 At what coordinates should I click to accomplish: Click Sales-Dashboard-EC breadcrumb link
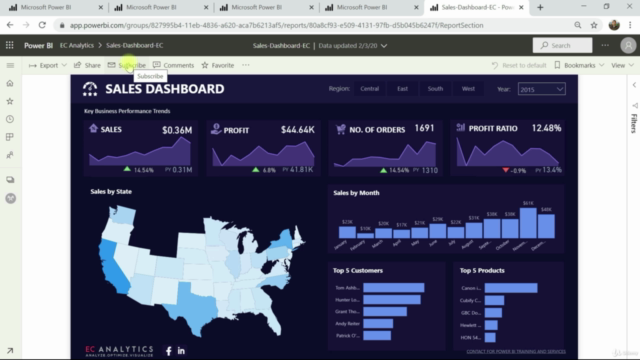coord(135,45)
